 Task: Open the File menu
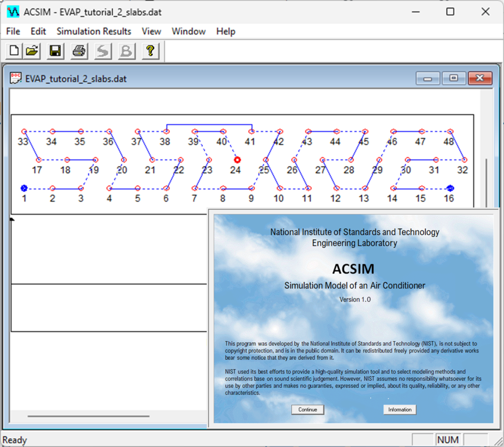12,31
